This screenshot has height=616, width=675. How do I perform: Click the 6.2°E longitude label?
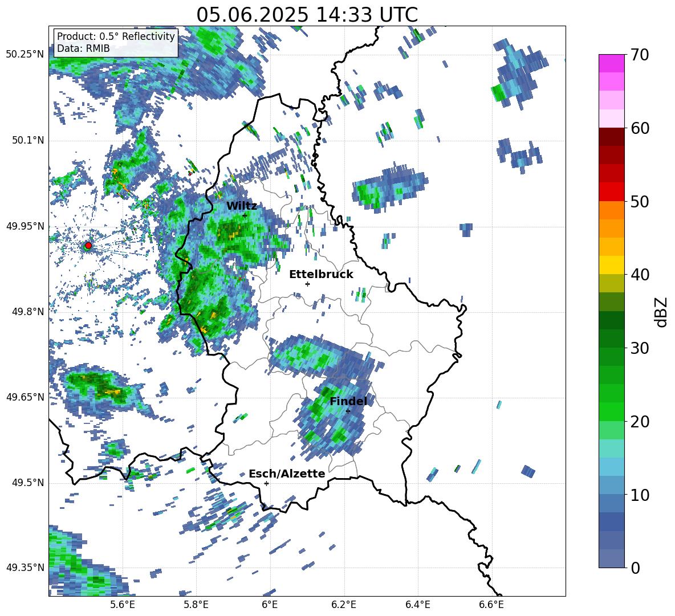click(344, 605)
